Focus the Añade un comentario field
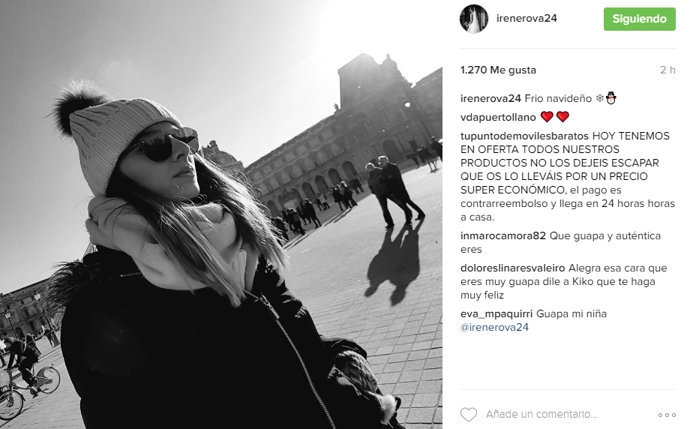The width and height of the screenshot is (690, 429). [x=542, y=414]
